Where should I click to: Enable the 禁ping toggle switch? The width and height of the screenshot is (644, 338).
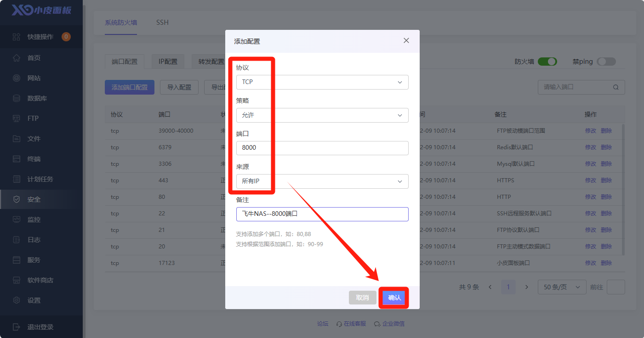(x=606, y=62)
